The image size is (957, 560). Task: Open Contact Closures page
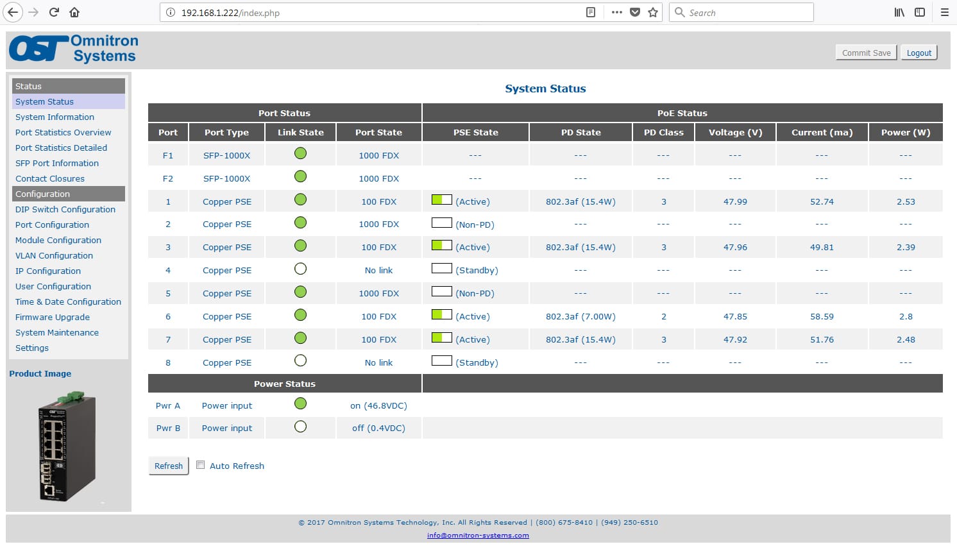pyautogui.click(x=50, y=178)
